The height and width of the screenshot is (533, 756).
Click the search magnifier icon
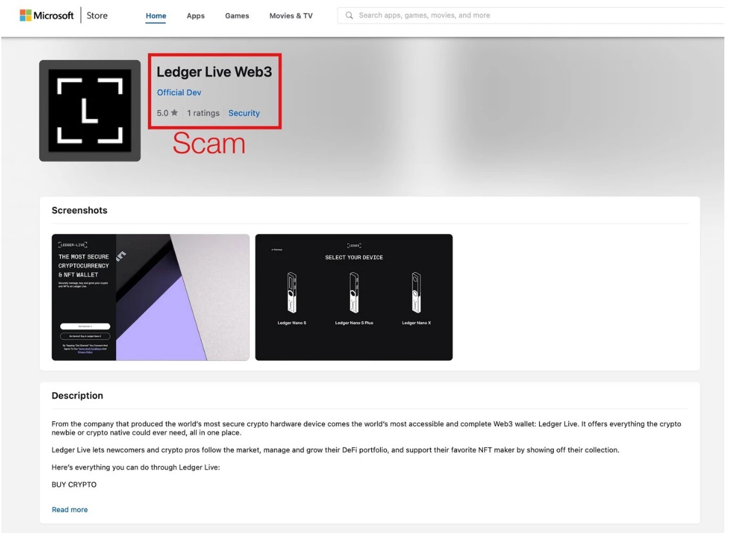coord(349,16)
